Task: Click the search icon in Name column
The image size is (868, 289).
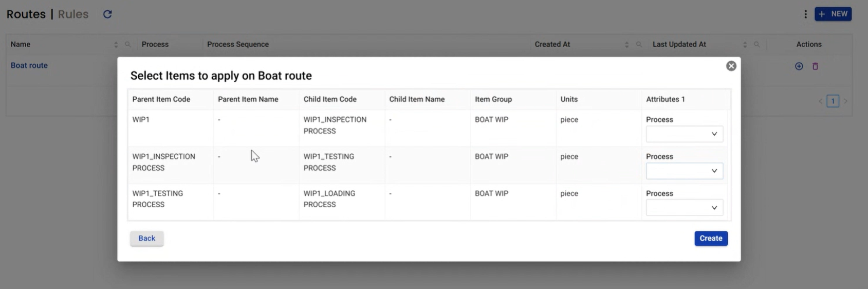Action: pos(128,45)
